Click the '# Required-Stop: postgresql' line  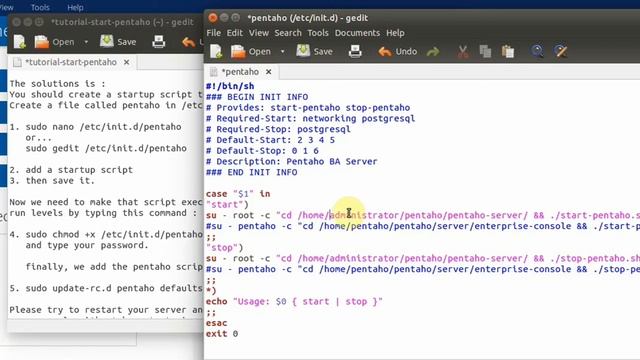click(278, 129)
